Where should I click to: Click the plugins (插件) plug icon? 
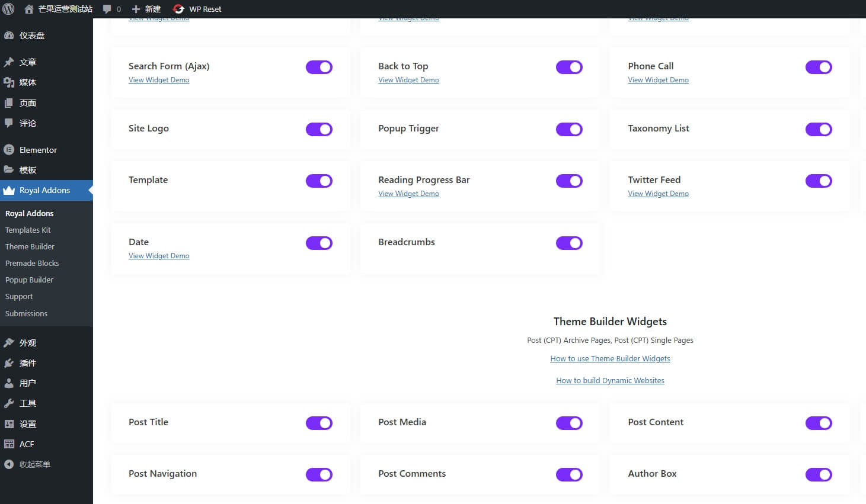pyautogui.click(x=9, y=363)
